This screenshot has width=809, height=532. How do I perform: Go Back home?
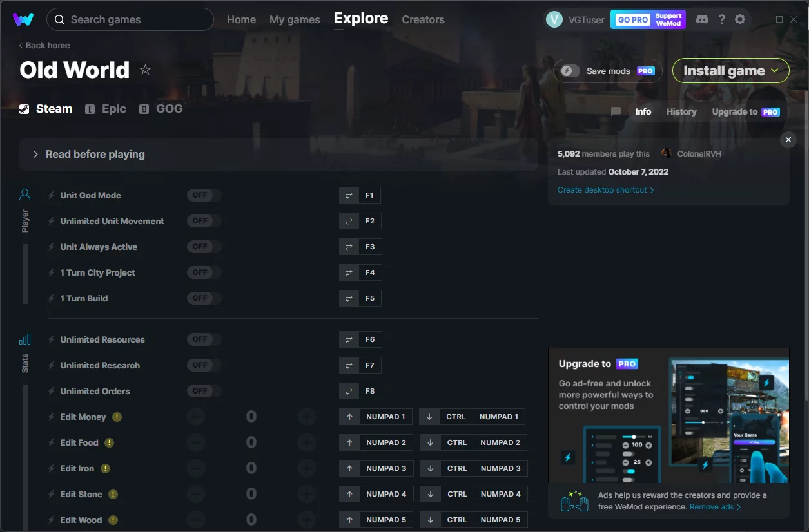(x=44, y=45)
